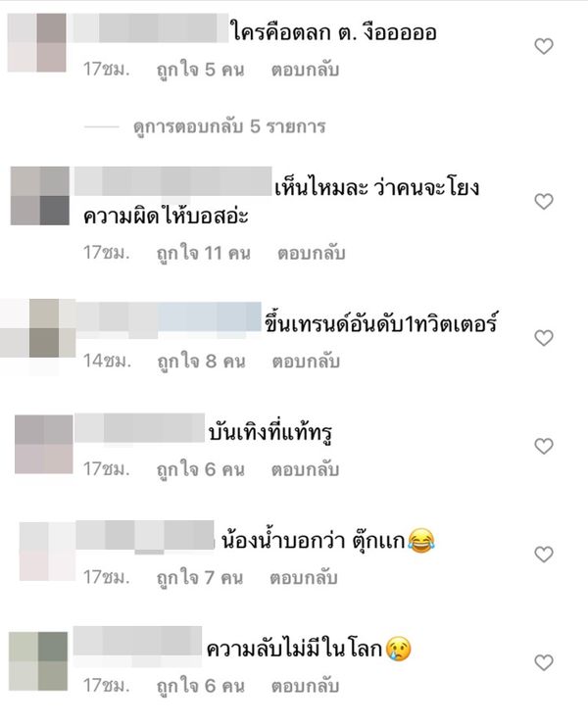The image size is (588, 727).
Task: Tap the heart beside "ขึ้นเทรนด์อันดับ1ทวิตเตอร์"
Action: 544,337
